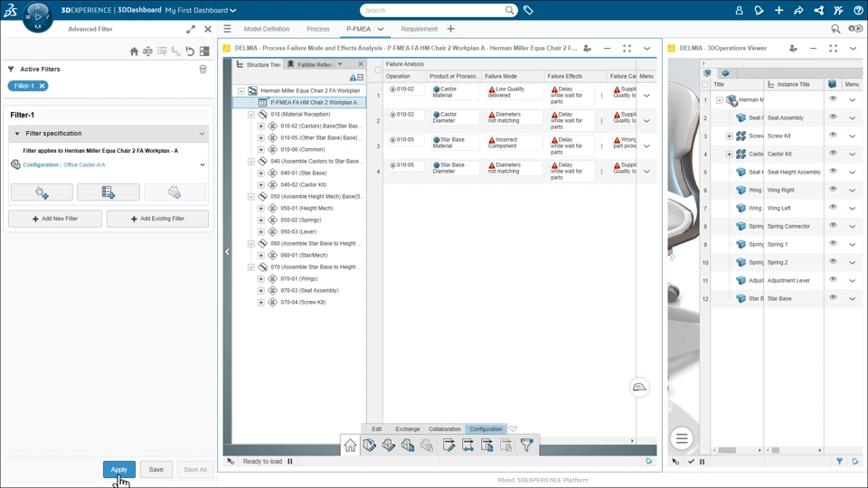
Task: Toggle visibility of Screw Kit
Action: 833,135
